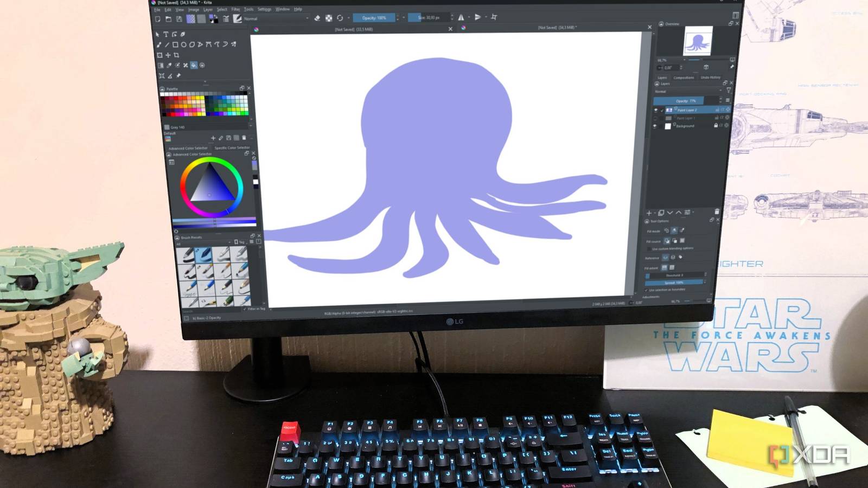Screen dimensions: 868x488
Task: Select the Freehand Brush tool
Action: point(159,45)
